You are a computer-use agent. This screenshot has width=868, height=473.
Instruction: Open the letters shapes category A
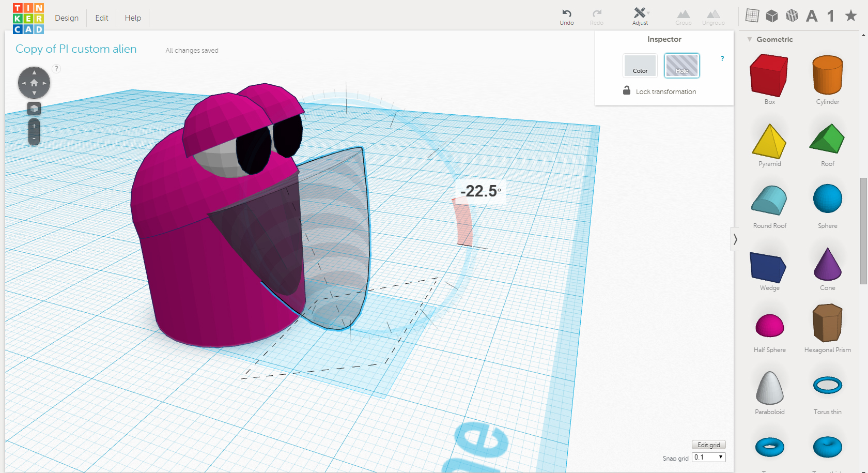pyautogui.click(x=812, y=16)
